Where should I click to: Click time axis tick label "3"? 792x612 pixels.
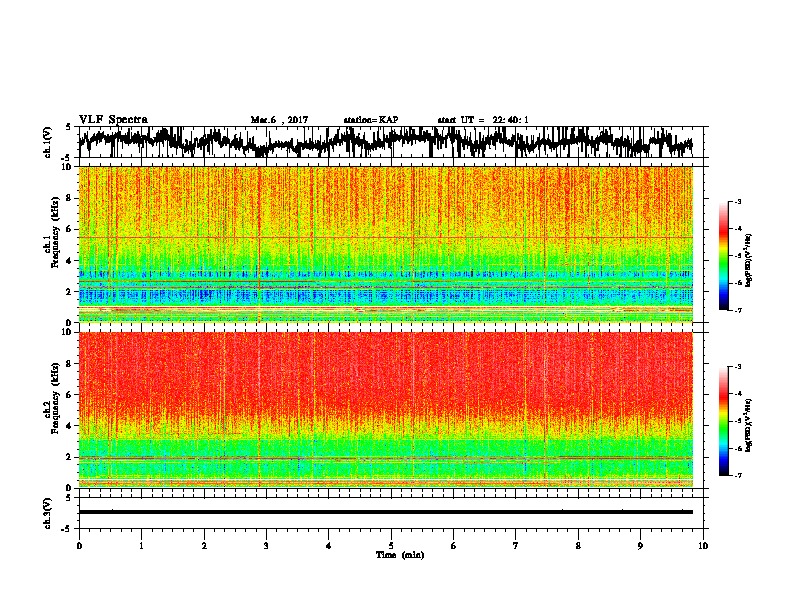click(266, 546)
